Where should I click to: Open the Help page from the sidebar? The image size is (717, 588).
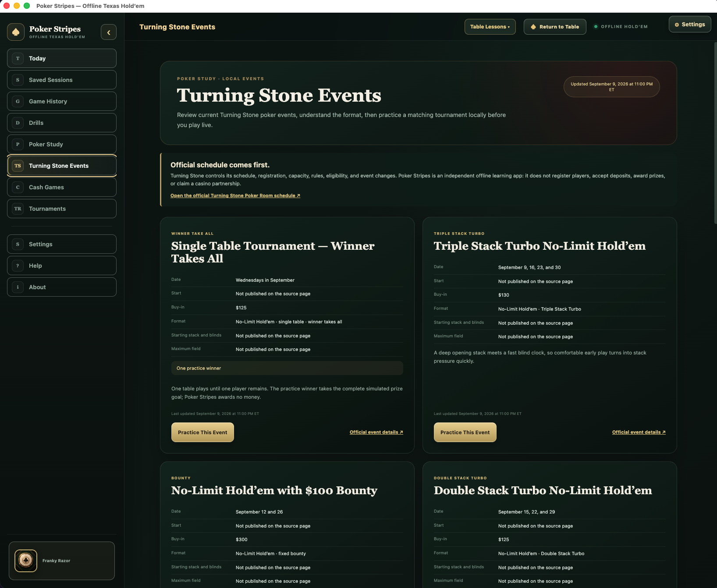point(62,266)
